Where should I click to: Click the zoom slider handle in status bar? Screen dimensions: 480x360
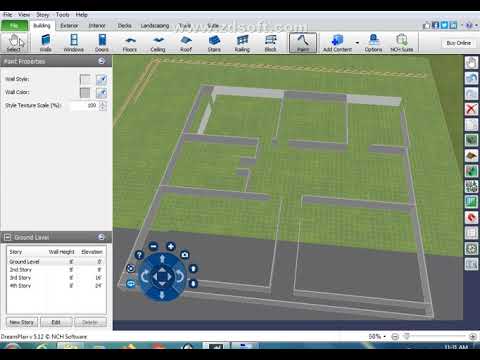click(406, 336)
